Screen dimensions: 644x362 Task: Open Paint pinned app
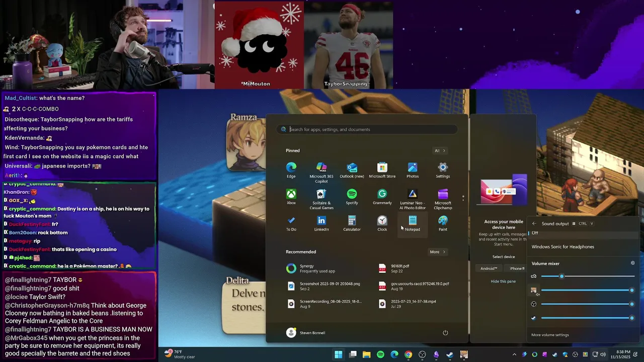click(x=443, y=223)
